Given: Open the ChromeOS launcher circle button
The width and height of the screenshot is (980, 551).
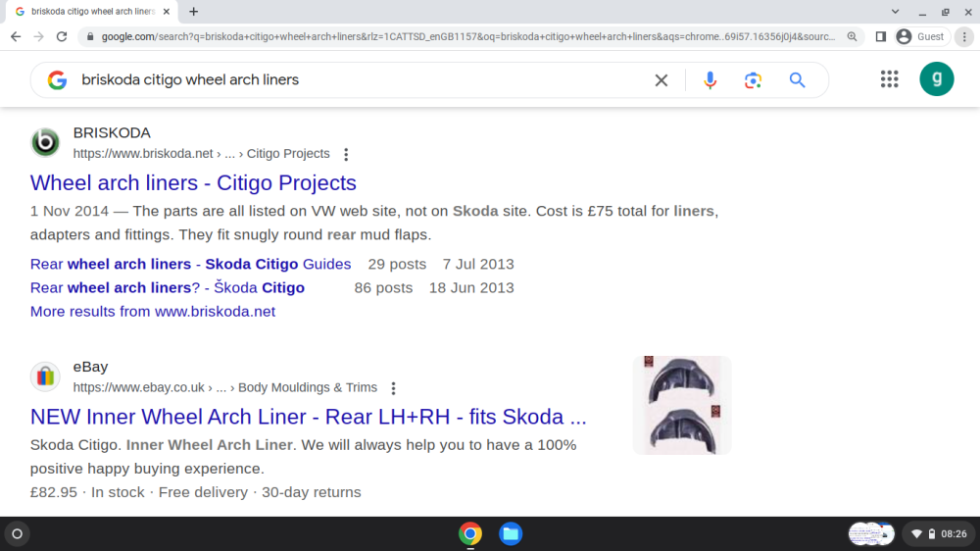Looking at the screenshot, I should click(x=18, y=534).
